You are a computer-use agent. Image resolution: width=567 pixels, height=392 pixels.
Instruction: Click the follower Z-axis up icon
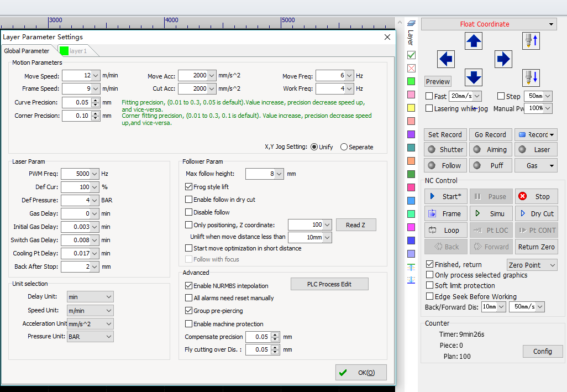click(530, 40)
